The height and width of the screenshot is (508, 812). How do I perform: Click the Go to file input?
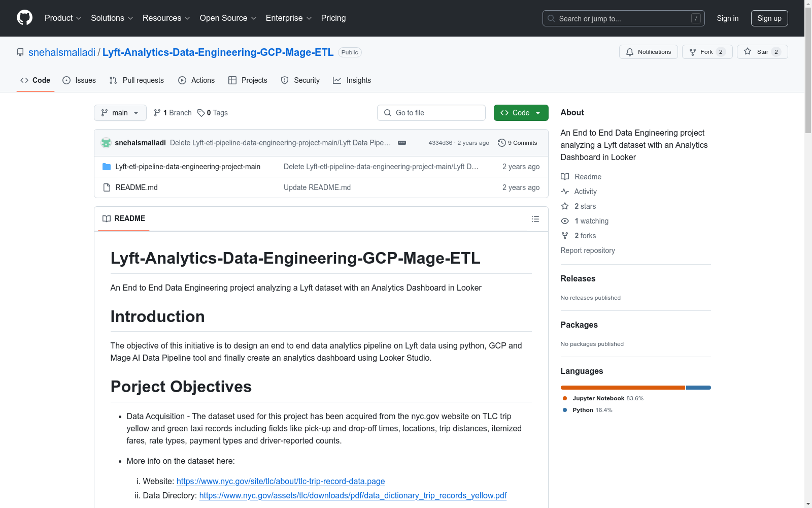431,113
